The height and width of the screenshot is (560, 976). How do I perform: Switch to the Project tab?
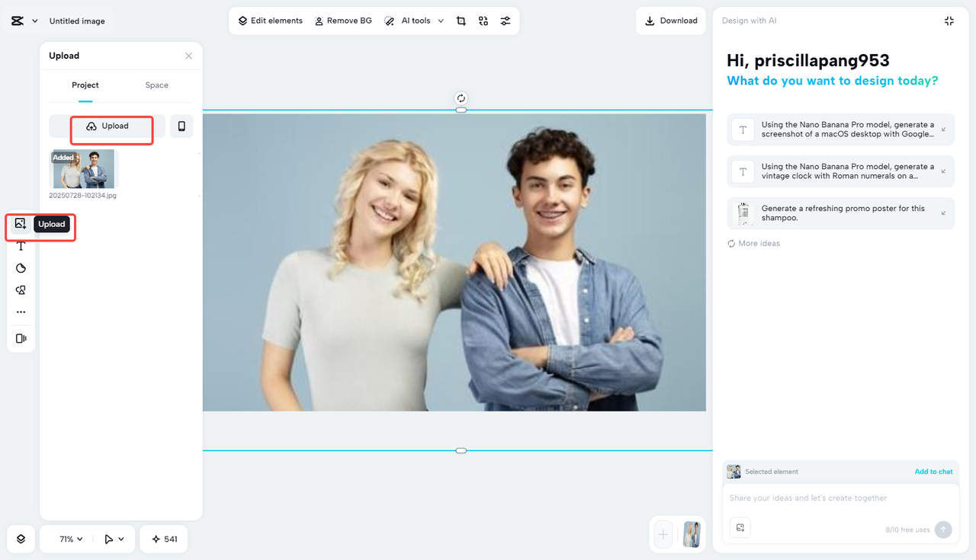[x=85, y=85]
